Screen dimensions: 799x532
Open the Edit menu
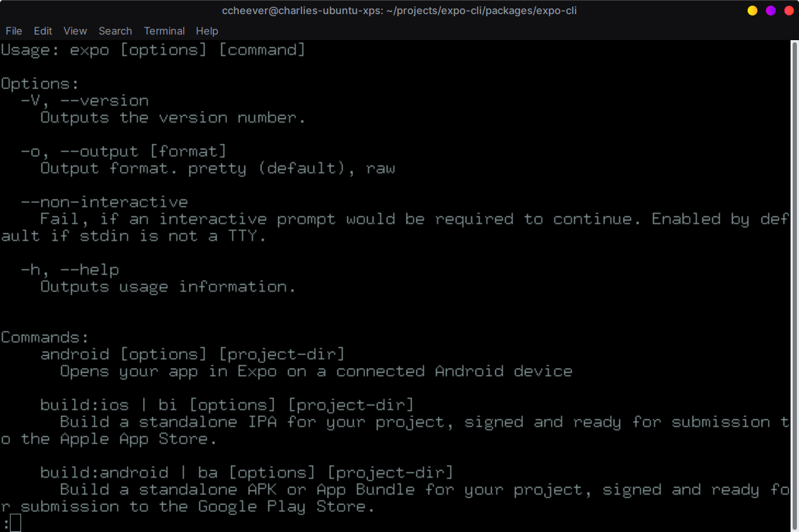(43, 31)
